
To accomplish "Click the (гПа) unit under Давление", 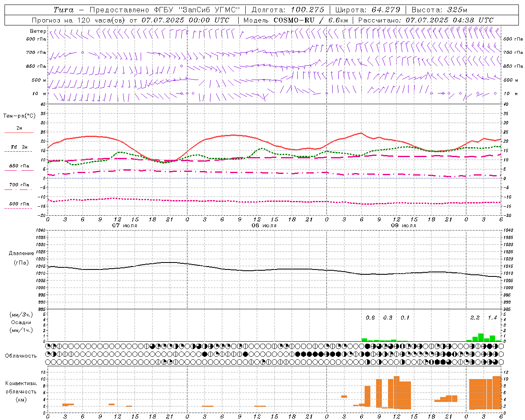I will 21,262.
